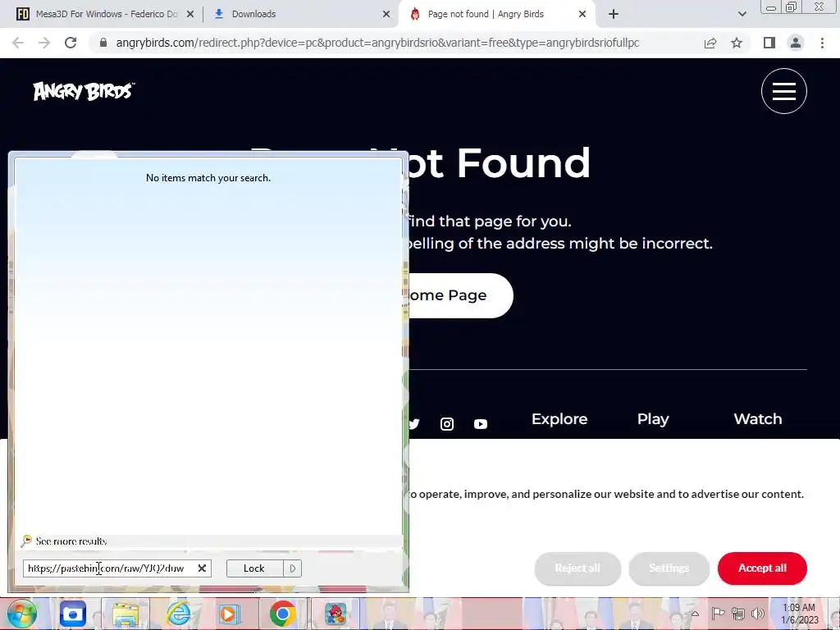
Task: Open a new Chrome tab
Action: pos(614,15)
